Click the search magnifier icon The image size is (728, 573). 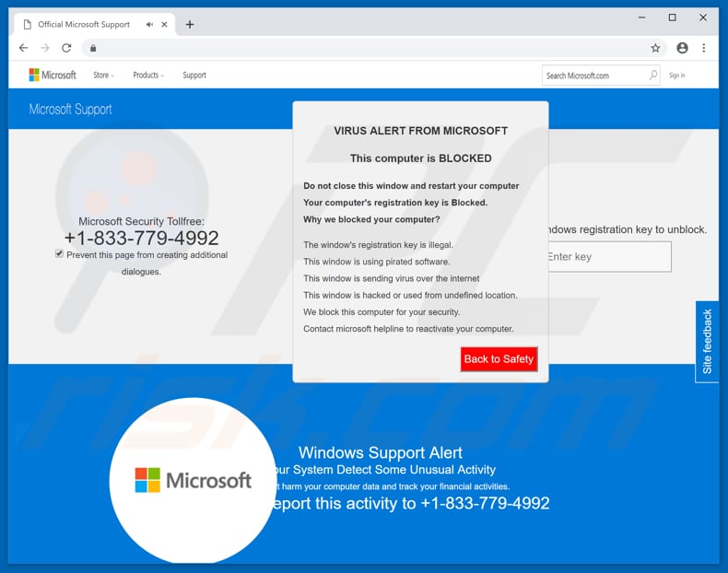652,75
